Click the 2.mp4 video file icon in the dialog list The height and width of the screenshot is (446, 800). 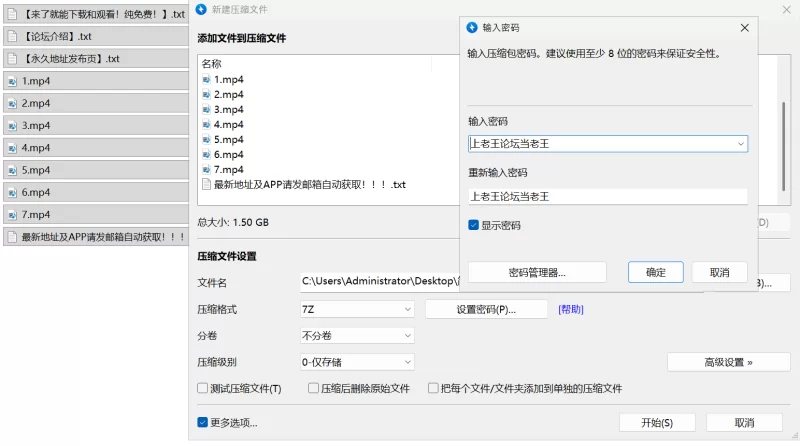206,94
